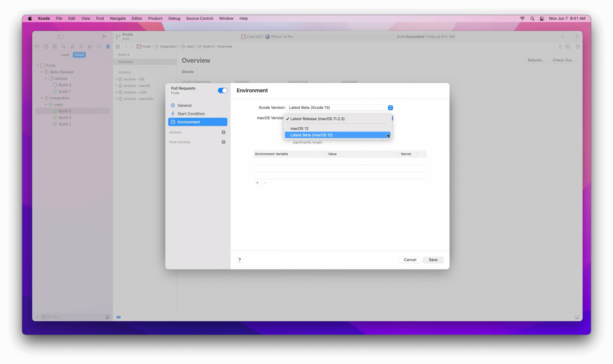Viewport: 613px width, 364px height.
Task: Click Build 5 in sidebar tree
Action: pos(65,111)
